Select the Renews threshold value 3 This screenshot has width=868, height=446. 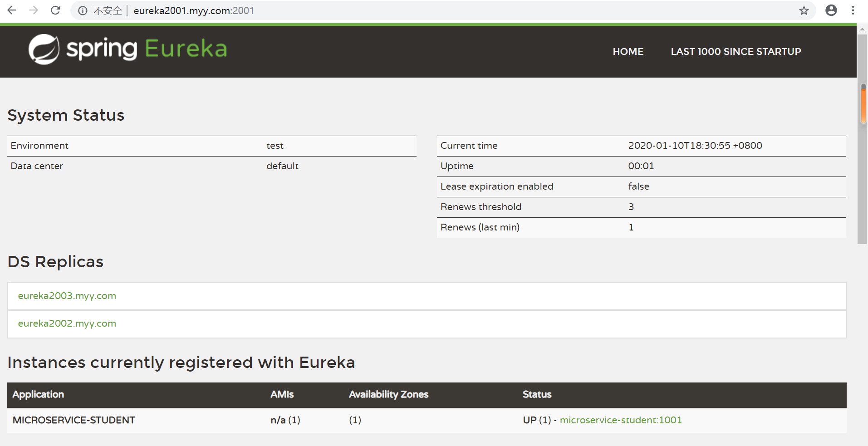tap(631, 207)
